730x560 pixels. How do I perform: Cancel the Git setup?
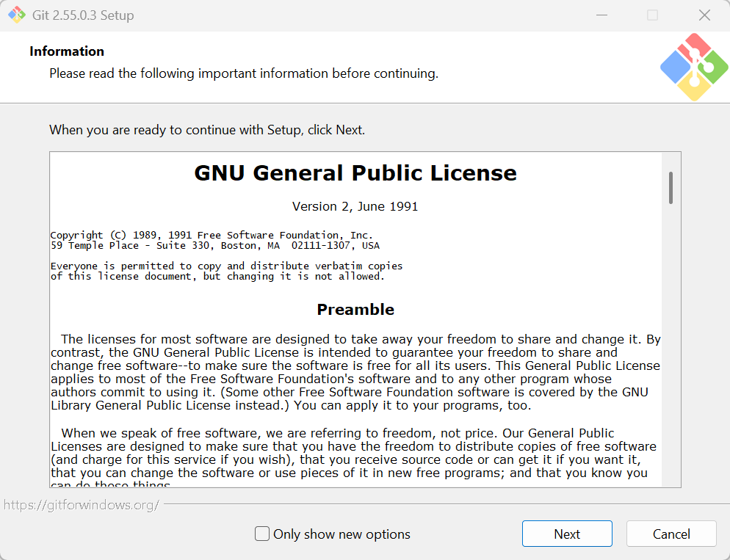click(671, 534)
